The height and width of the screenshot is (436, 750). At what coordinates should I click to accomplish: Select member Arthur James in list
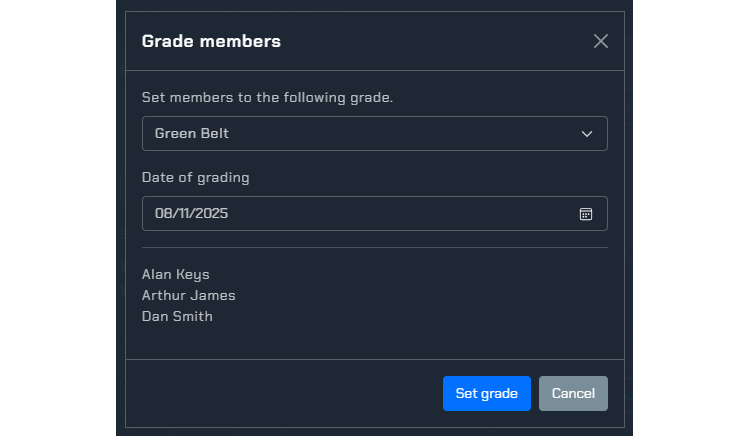tap(189, 296)
